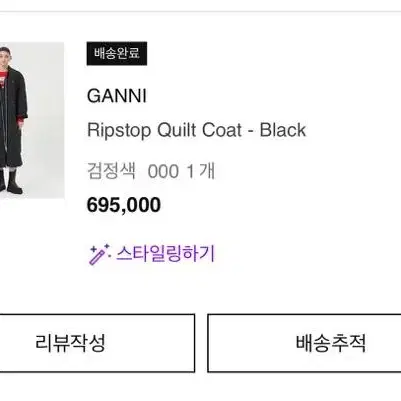Click the 695,000 price
This screenshot has height=401, width=401.
[x=124, y=205]
